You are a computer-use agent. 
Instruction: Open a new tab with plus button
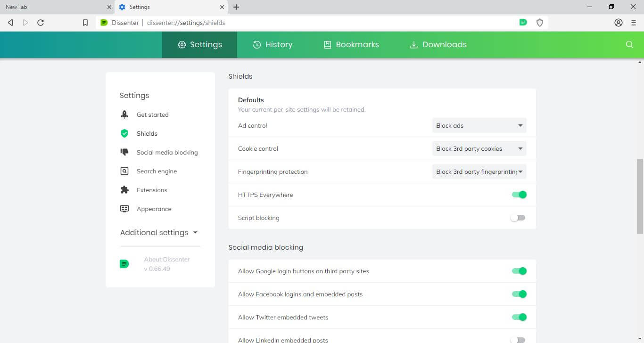click(236, 7)
